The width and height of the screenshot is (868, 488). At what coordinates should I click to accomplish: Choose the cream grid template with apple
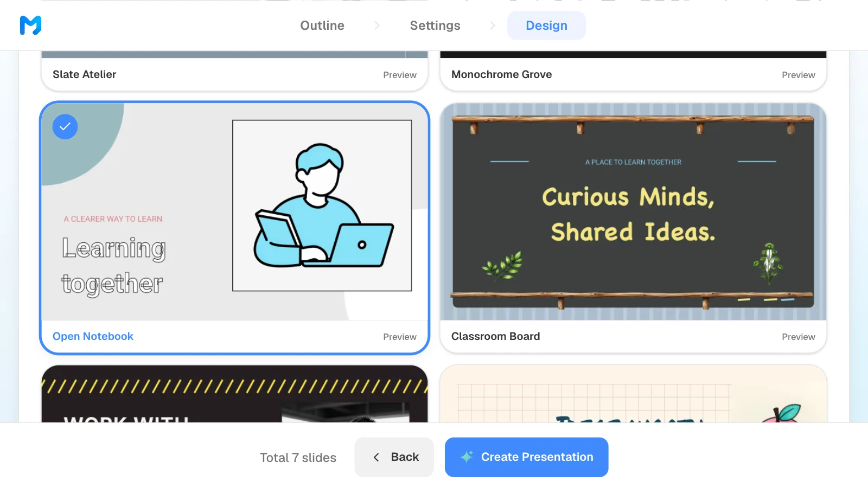[633, 394]
